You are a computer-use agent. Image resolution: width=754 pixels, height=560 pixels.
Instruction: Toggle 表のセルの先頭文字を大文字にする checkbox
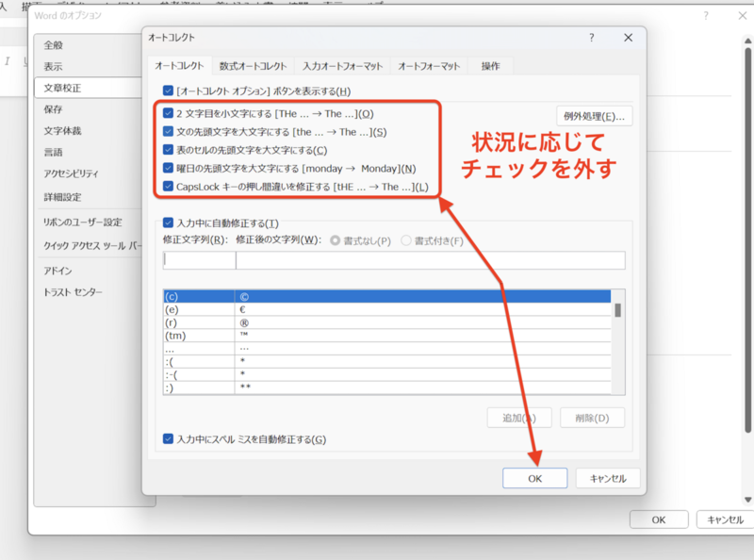[x=168, y=150]
